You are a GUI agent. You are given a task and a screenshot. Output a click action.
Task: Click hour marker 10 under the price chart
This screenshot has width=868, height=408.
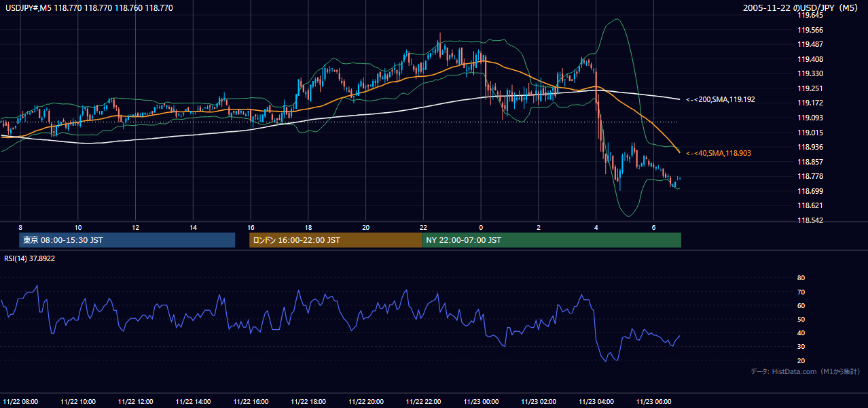pyautogui.click(x=78, y=227)
